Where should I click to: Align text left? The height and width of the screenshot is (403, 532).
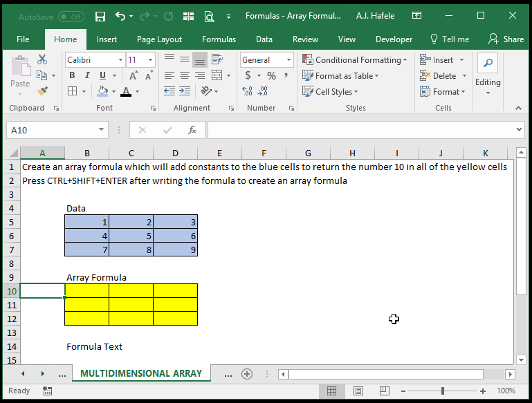[x=169, y=75]
